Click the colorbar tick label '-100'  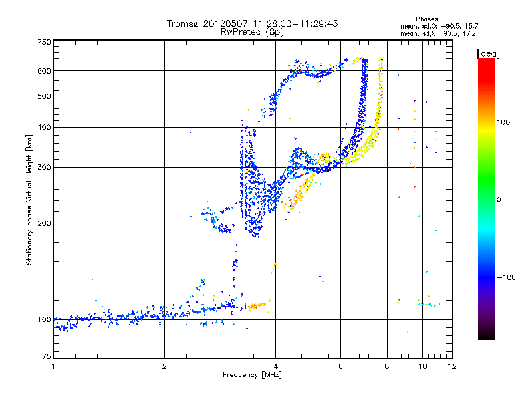pos(506,277)
